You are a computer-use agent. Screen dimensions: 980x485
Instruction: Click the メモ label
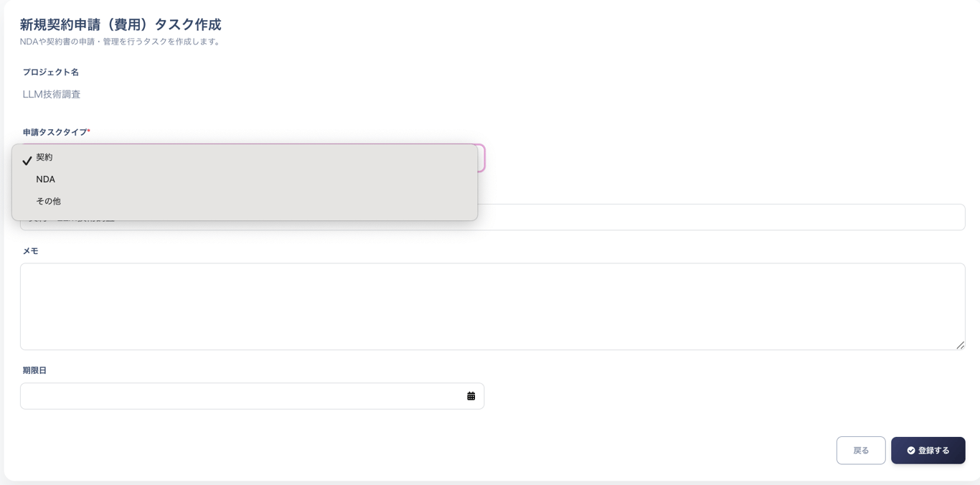coord(30,251)
